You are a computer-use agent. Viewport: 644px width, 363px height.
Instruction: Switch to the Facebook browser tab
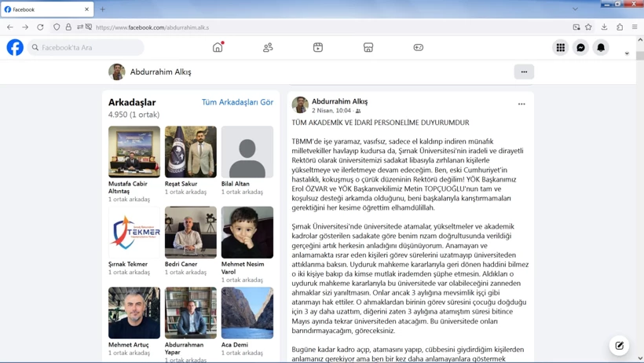(47, 9)
